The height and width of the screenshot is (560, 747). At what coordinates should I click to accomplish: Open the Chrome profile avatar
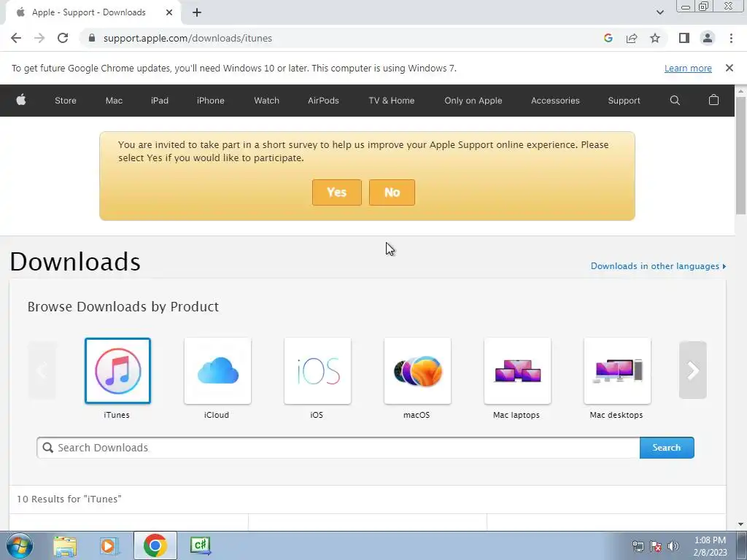(x=708, y=38)
